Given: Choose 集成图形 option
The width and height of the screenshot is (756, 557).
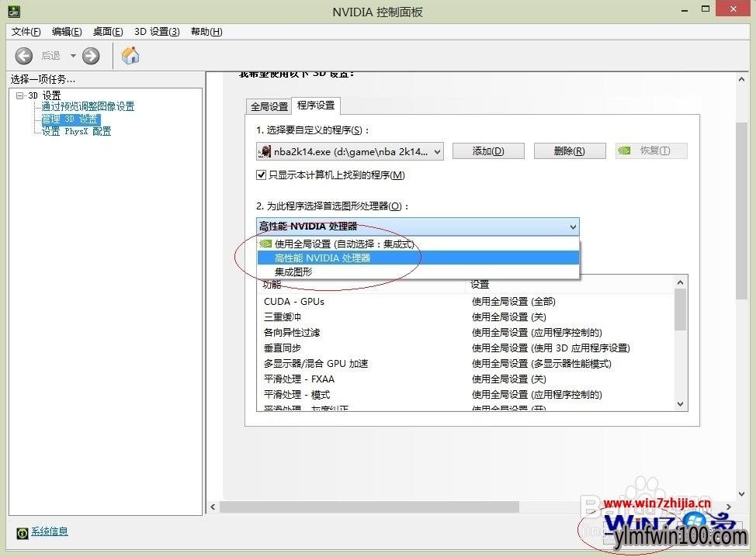Looking at the screenshot, I should tap(418, 272).
